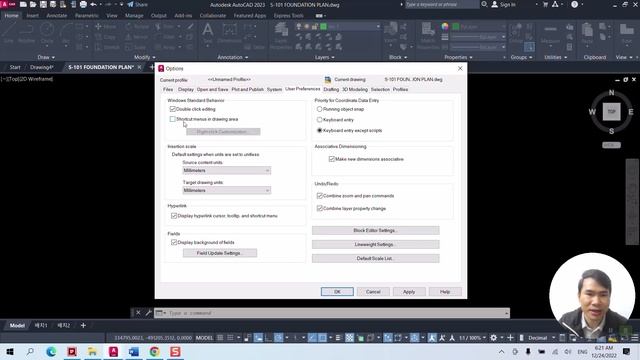Click the grid display icon in status bar
The height and width of the screenshot is (360, 640).
click(x=220, y=338)
